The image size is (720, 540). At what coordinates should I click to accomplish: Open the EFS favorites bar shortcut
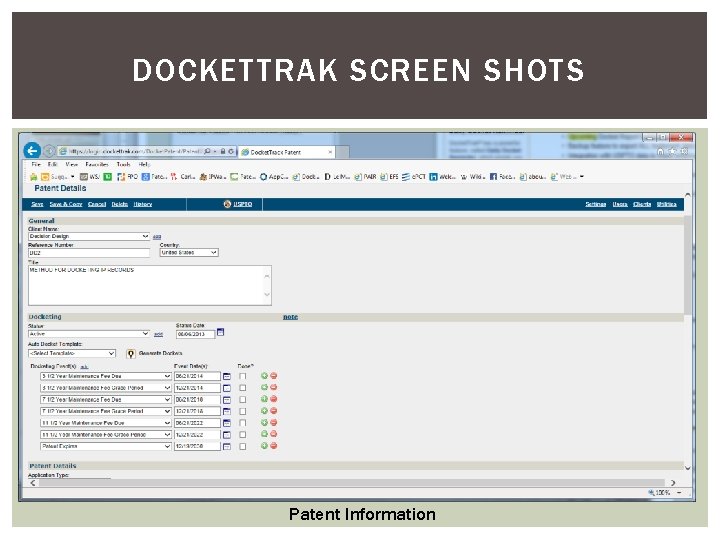[x=389, y=177]
